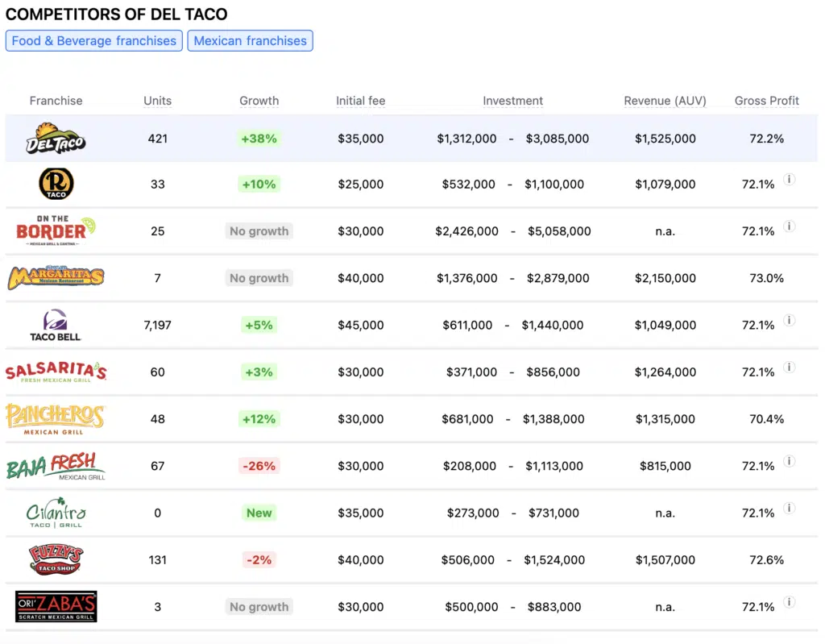Open the Taco Bell logo

click(x=56, y=325)
